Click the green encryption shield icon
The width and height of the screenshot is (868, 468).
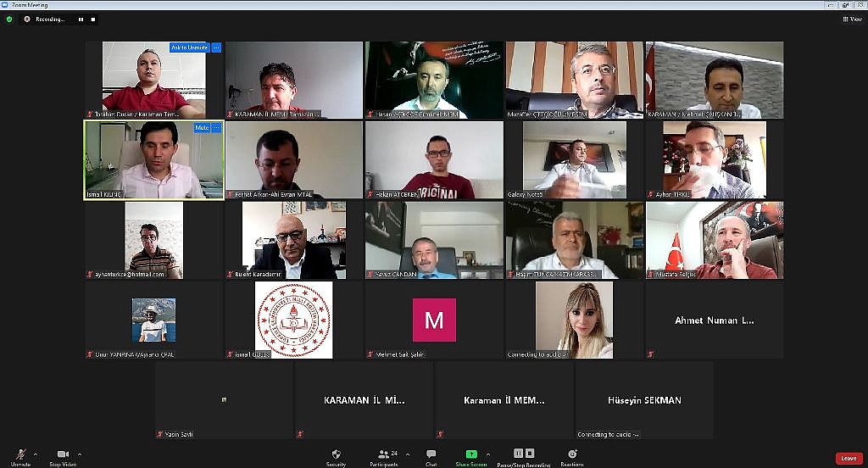click(8, 19)
